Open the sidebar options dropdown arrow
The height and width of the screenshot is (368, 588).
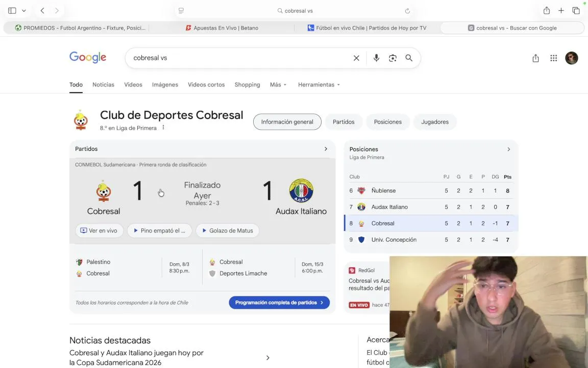(x=24, y=11)
